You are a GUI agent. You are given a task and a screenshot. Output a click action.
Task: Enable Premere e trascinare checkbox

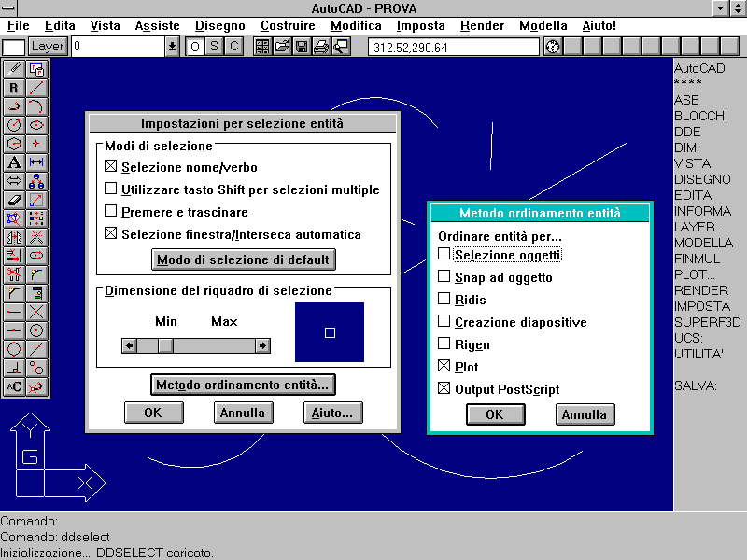point(110,211)
